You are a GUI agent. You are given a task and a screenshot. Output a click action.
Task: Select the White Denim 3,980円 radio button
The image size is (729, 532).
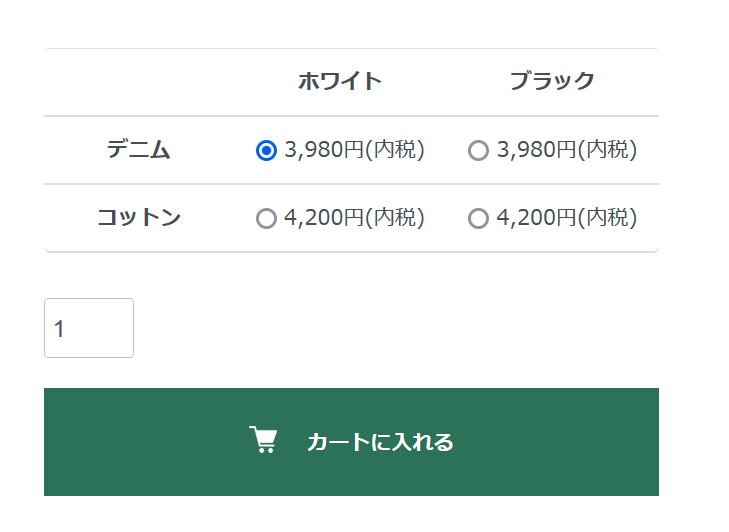[x=266, y=150]
